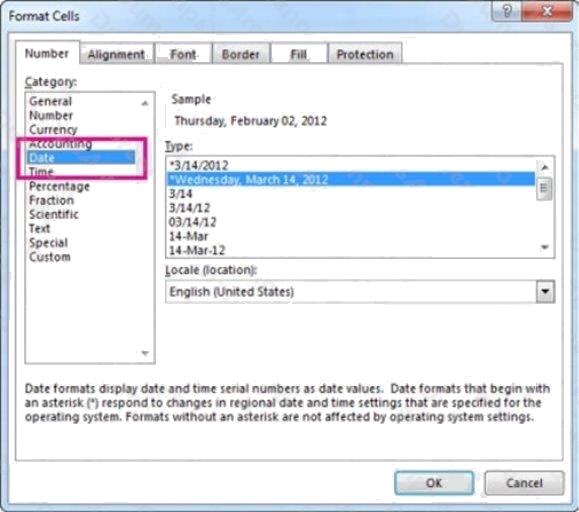This screenshot has width=579, height=512.
Task: Select the *3/14/2012 date format
Action: (x=199, y=165)
